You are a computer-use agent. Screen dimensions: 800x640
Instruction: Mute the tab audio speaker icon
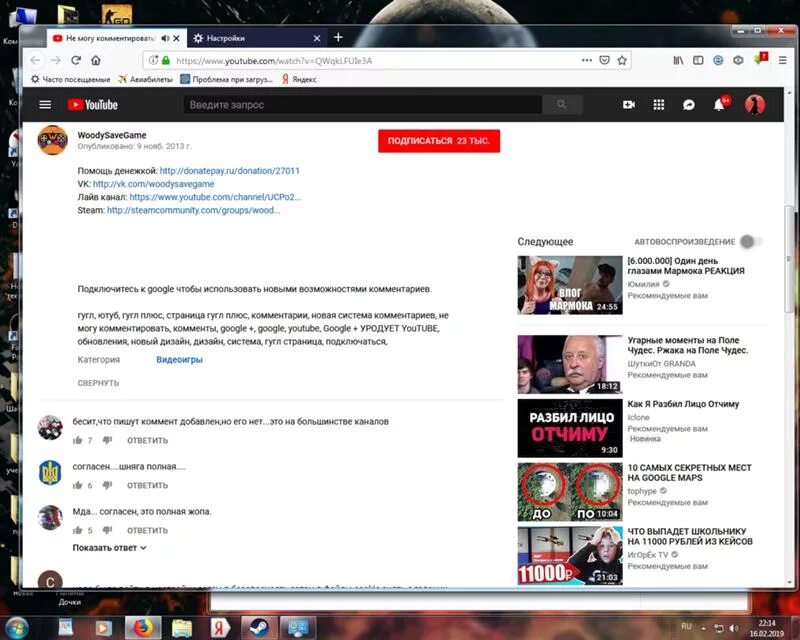pos(165,38)
